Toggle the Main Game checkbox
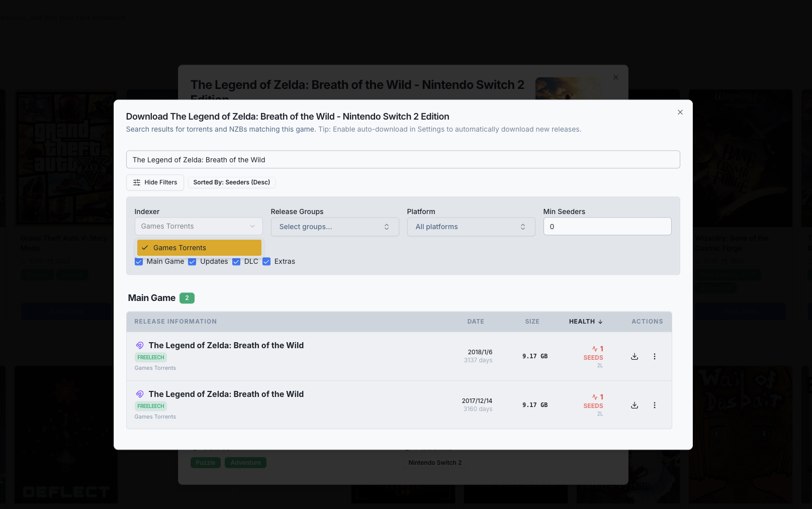The height and width of the screenshot is (509, 812). pyautogui.click(x=139, y=262)
